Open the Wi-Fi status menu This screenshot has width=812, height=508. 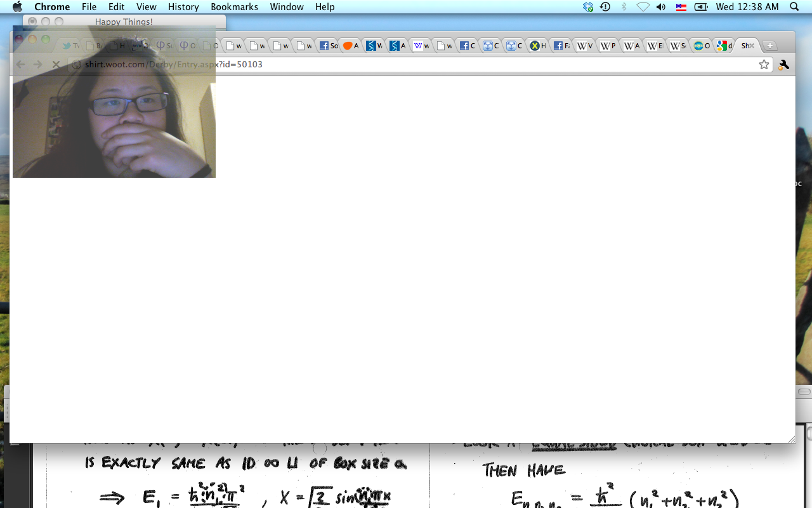(x=643, y=7)
